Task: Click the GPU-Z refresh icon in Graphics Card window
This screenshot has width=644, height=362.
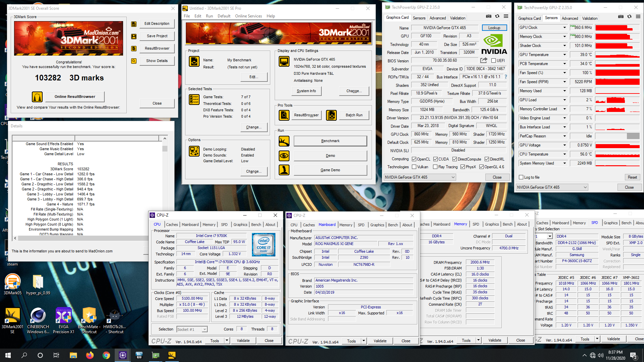Action: tap(497, 16)
